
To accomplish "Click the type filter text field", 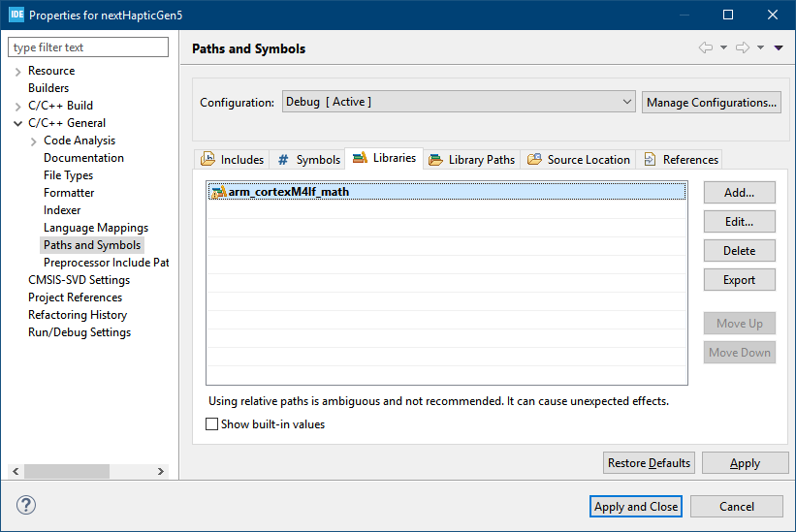I will pyautogui.click(x=88, y=47).
